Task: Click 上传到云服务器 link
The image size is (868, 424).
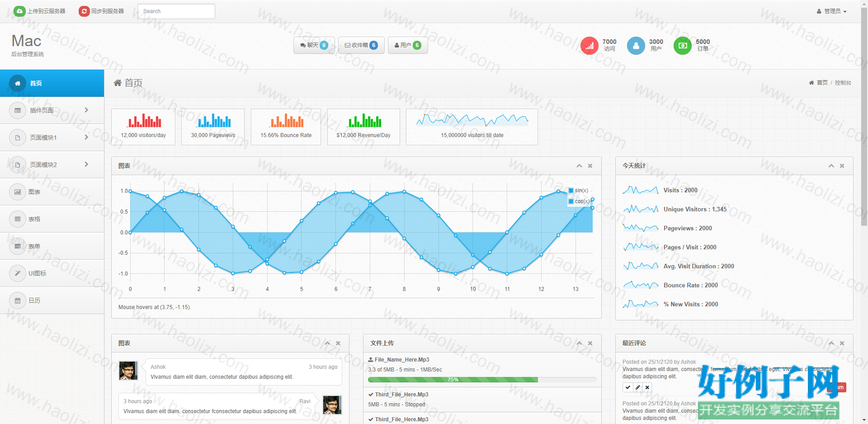Action: tap(47, 11)
